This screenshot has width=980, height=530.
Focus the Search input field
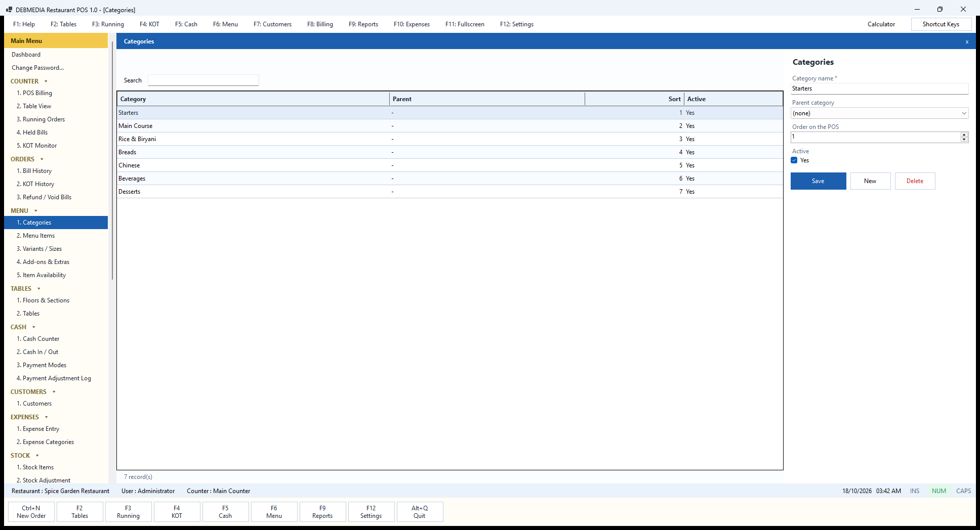click(203, 80)
